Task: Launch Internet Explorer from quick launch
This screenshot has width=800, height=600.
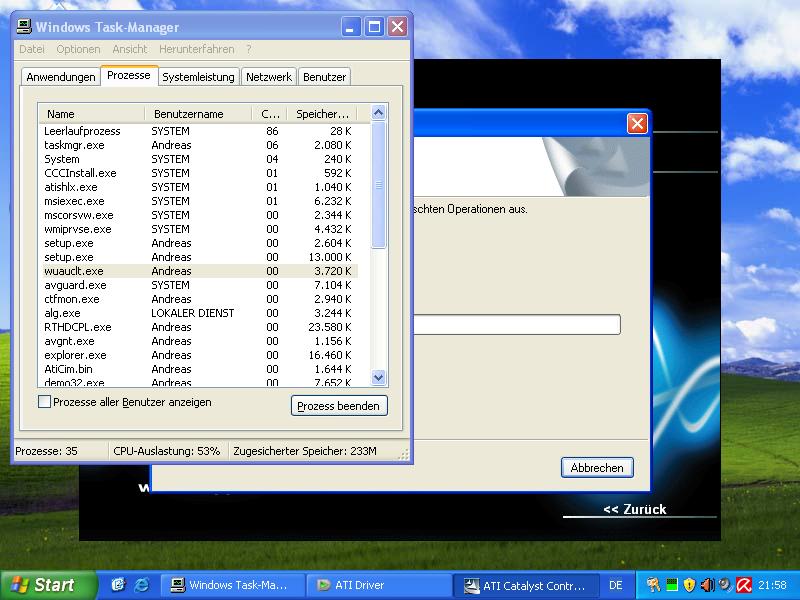Action: [x=141, y=585]
